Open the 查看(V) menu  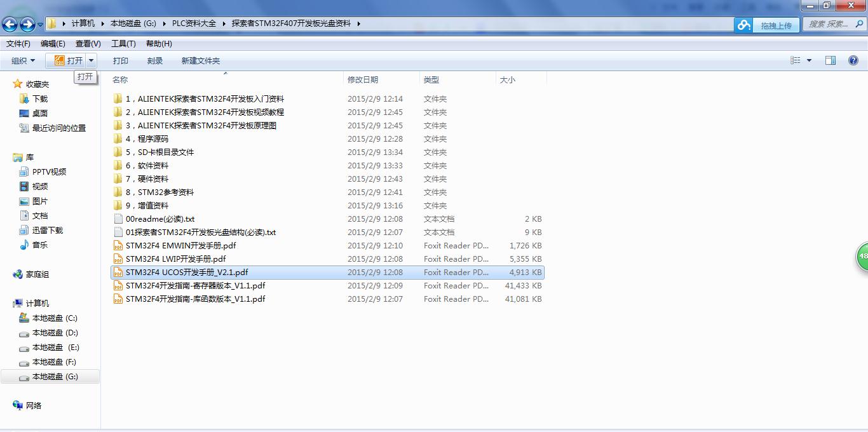click(x=88, y=44)
